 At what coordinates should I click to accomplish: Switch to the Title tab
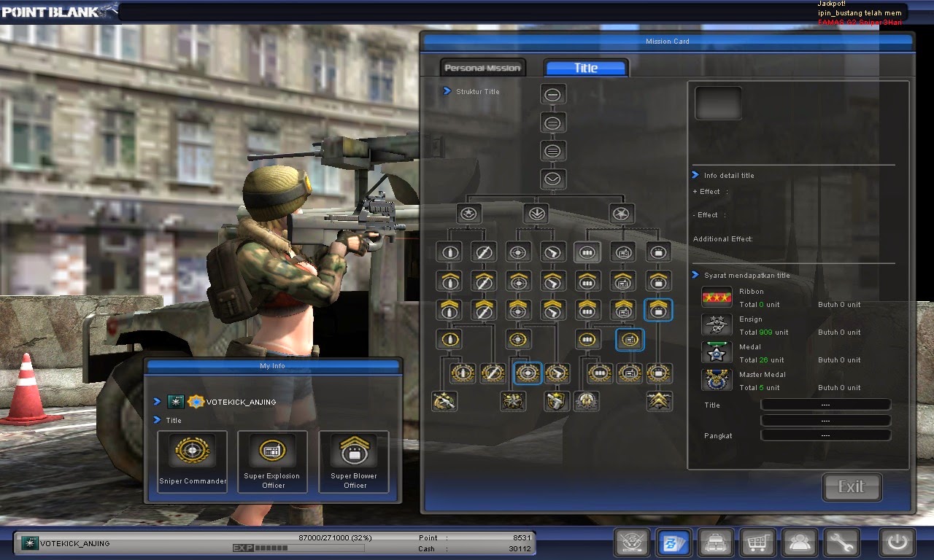pos(585,67)
